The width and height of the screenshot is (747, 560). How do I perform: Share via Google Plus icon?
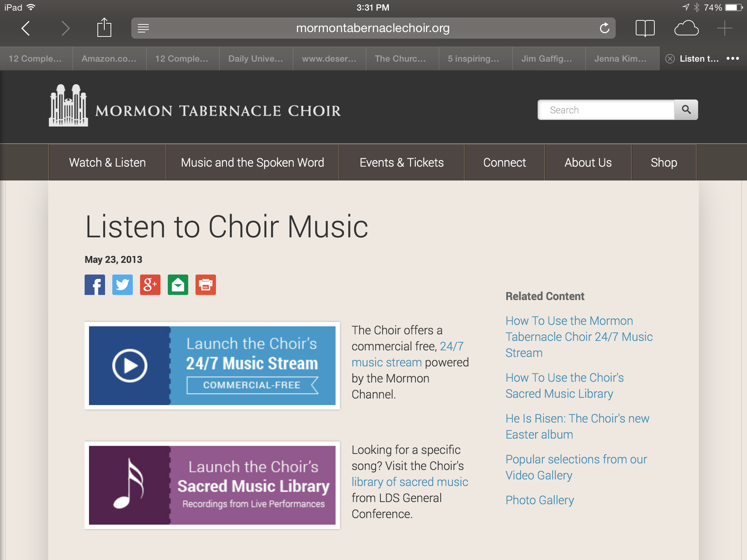150,285
